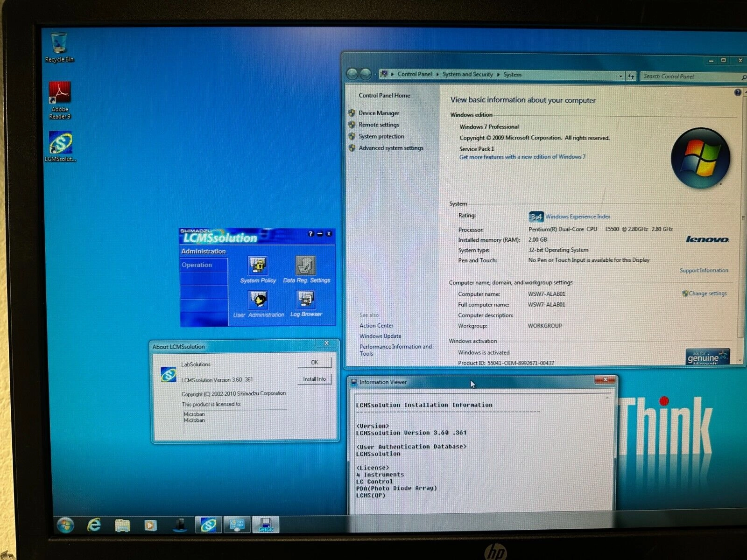Click Change settings for computer name
Image resolution: width=747 pixels, height=560 pixels.
tap(707, 294)
